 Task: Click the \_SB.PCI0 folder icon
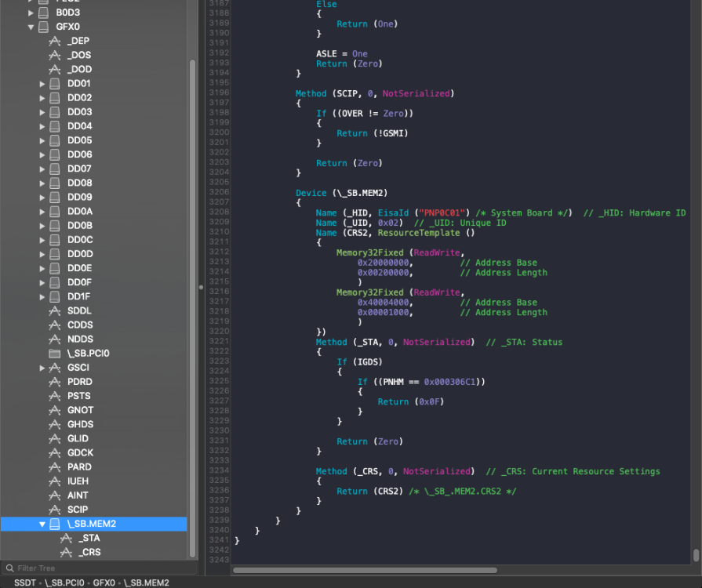(x=55, y=354)
